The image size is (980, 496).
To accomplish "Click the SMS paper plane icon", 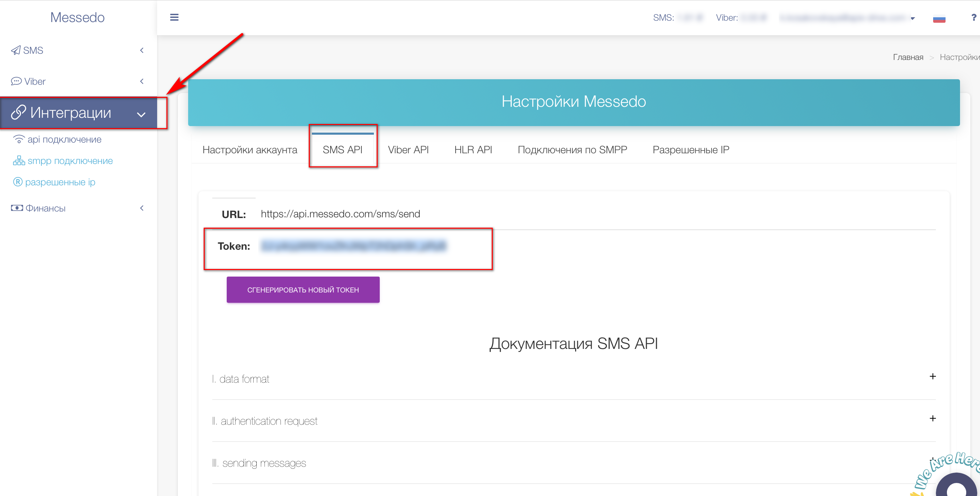I will 16,50.
